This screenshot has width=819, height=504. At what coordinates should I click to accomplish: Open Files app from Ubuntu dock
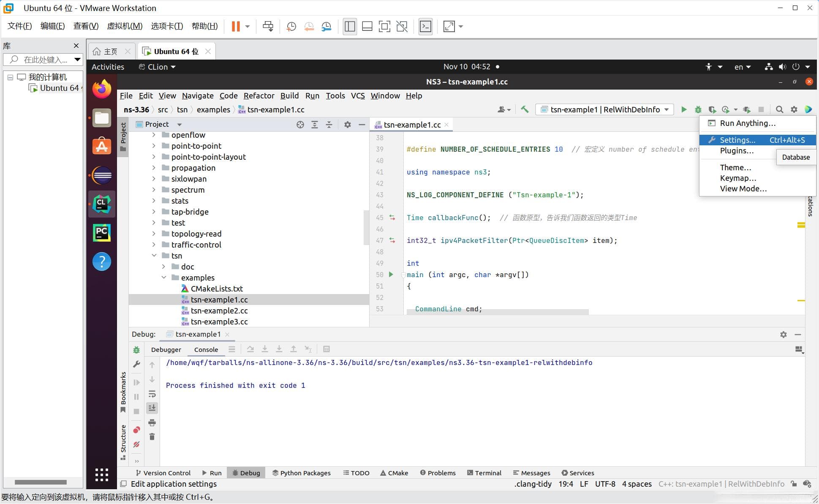pos(102,118)
